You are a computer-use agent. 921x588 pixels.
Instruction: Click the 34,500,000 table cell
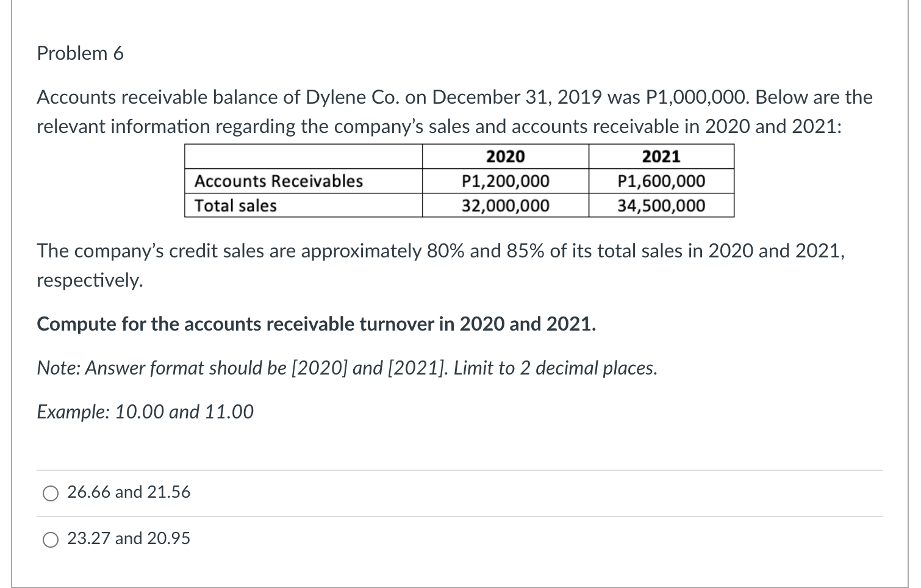[x=662, y=206]
